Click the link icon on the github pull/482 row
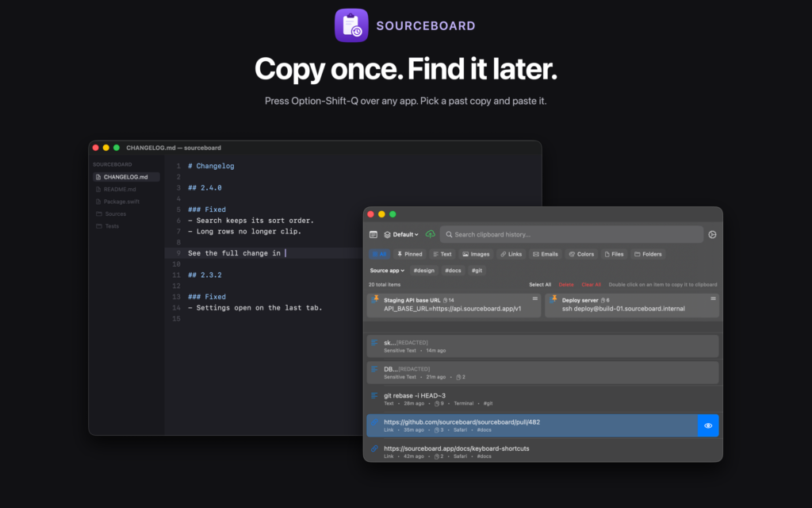 (374, 422)
